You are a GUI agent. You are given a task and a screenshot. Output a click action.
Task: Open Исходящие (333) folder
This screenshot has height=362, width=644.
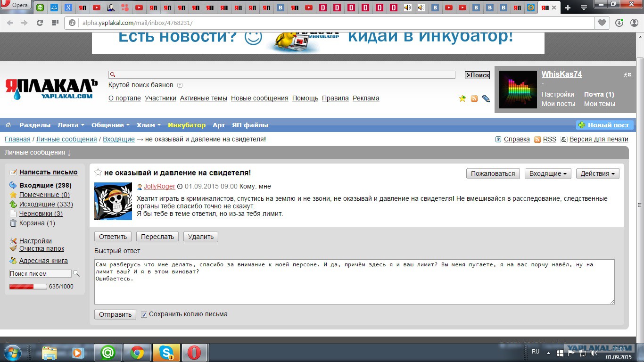coord(46,204)
